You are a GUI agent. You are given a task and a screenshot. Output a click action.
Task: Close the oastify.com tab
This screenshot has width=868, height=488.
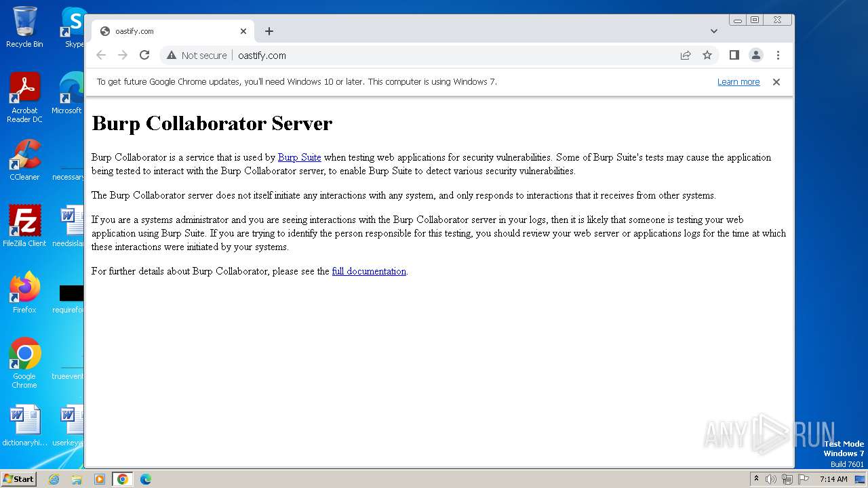tap(243, 31)
